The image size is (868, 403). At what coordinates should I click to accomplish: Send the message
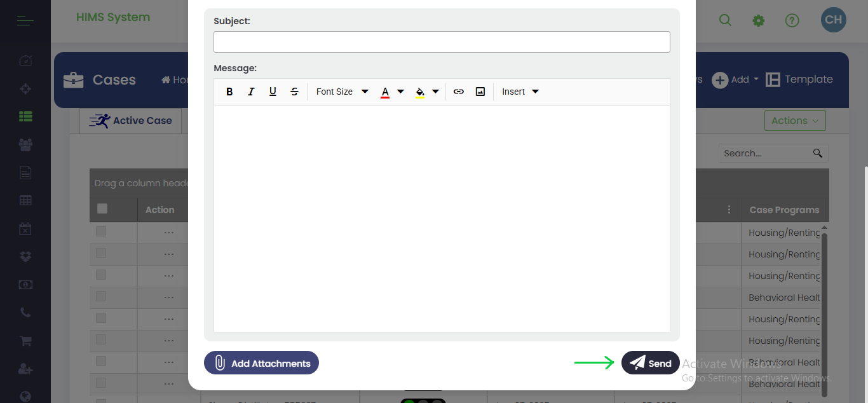pyautogui.click(x=650, y=363)
